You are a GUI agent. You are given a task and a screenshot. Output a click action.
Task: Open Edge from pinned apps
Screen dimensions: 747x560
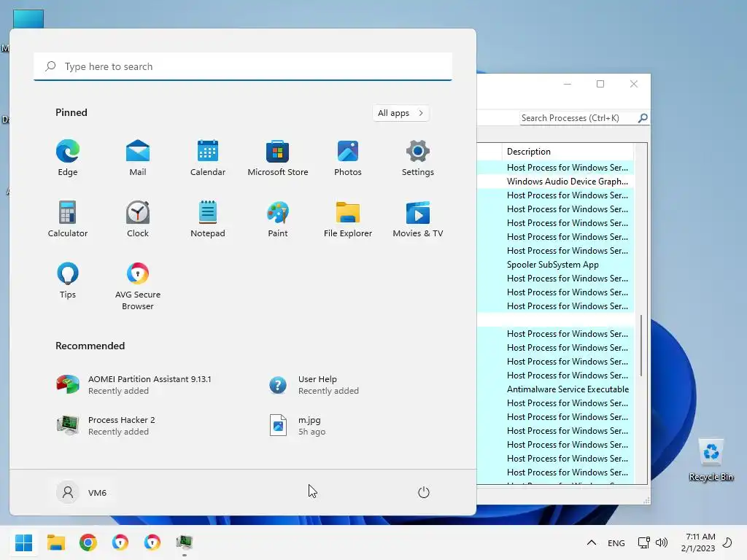pyautogui.click(x=68, y=157)
